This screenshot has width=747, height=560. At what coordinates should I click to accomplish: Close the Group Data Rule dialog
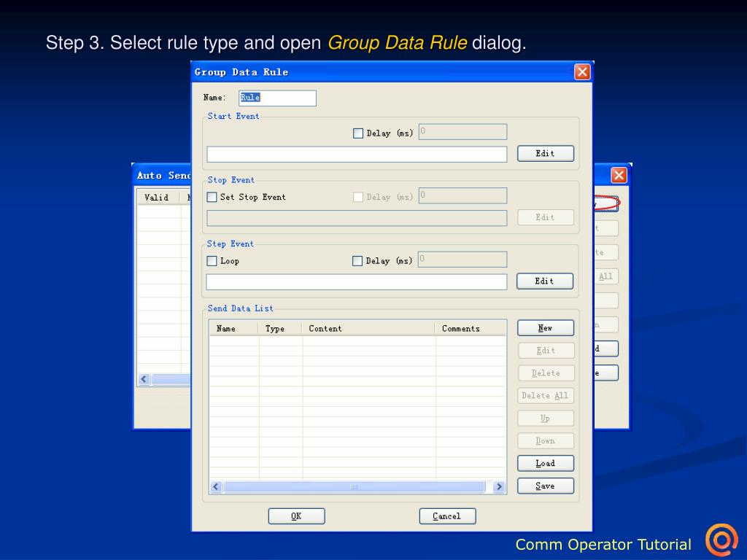pyautogui.click(x=582, y=72)
